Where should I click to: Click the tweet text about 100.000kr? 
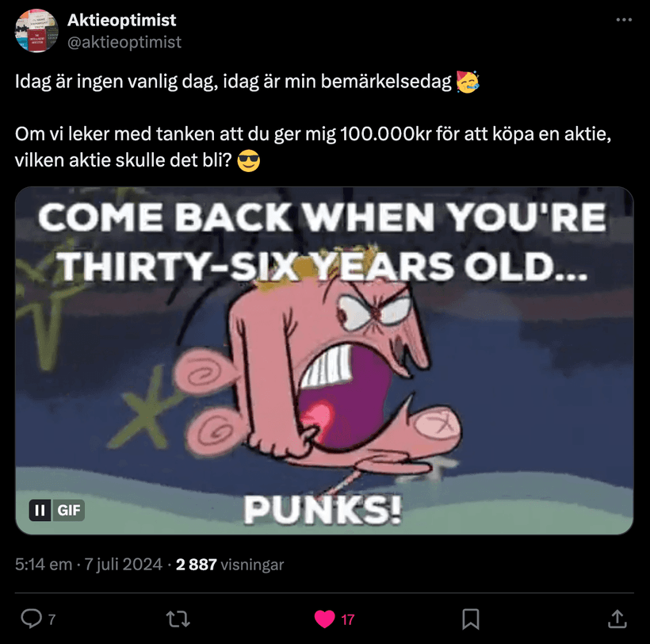(313, 147)
